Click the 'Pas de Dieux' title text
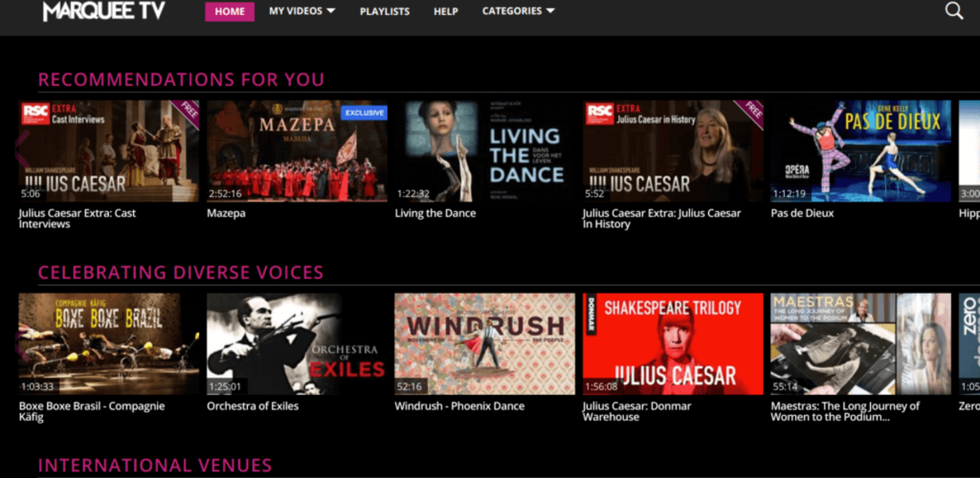 coord(802,214)
